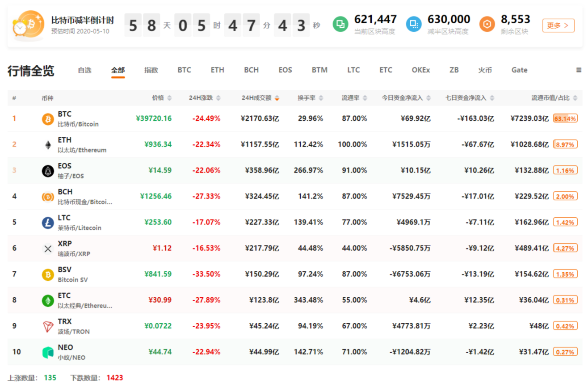This screenshot has width=588, height=388.
Task: Open the hamburger menu beside the Gate tab
Action: [x=579, y=70]
